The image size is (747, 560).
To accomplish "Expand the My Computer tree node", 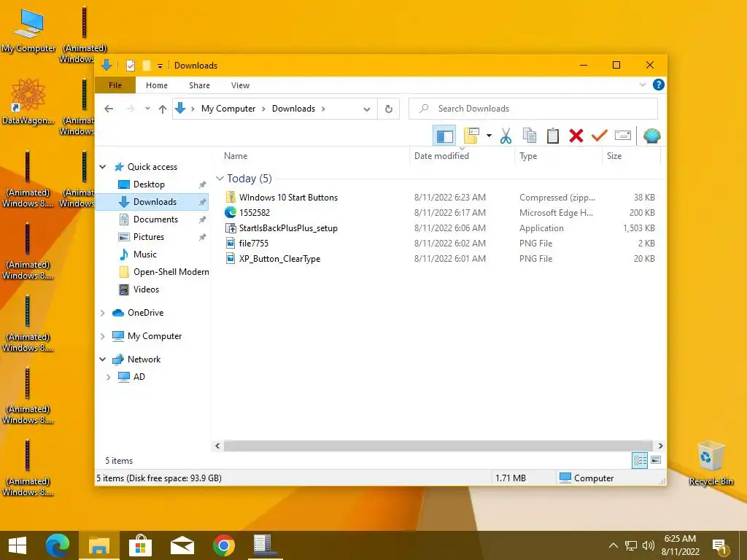I will (102, 336).
